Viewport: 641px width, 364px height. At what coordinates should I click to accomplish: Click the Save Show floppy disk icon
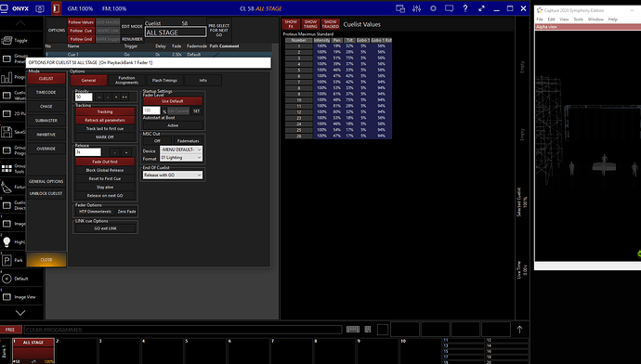7,132
